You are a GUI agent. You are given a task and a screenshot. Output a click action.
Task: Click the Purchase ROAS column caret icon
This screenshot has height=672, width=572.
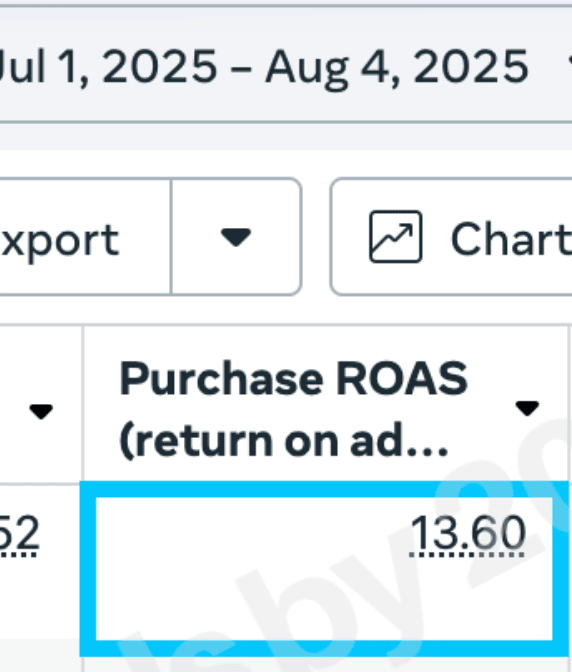point(527,408)
